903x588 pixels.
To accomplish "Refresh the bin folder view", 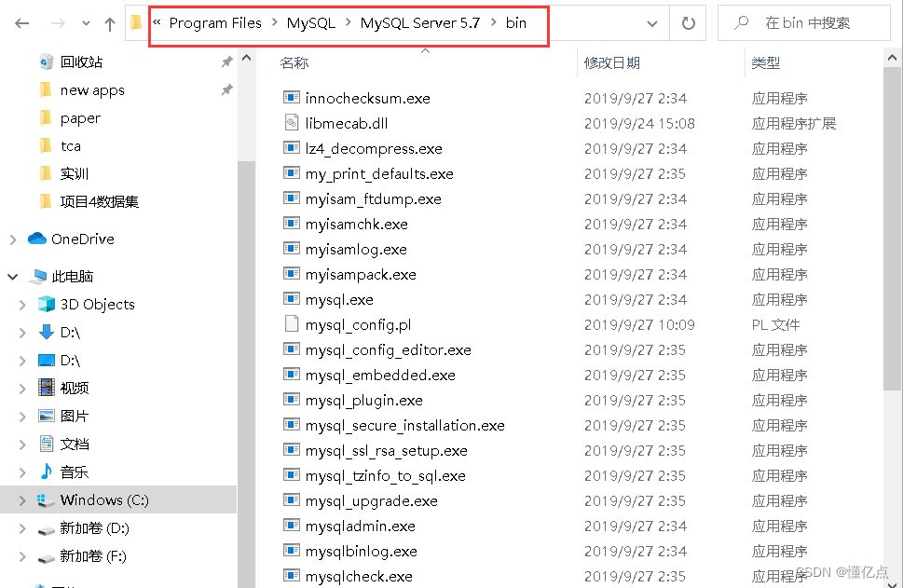I will click(x=688, y=23).
